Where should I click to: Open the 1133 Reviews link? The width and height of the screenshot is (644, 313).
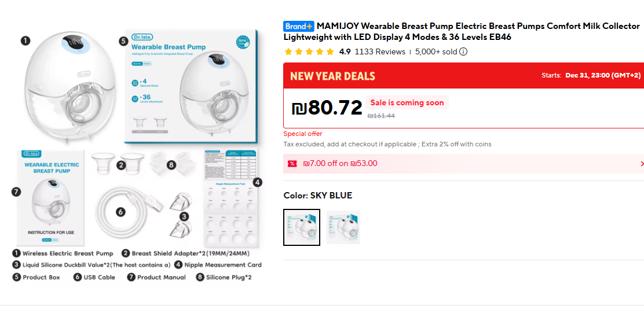380,51
